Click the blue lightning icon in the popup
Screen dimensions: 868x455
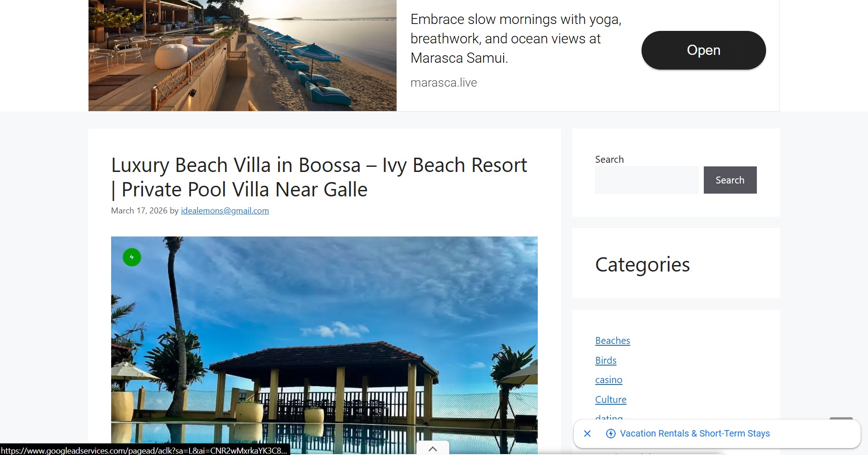point(611,433)
